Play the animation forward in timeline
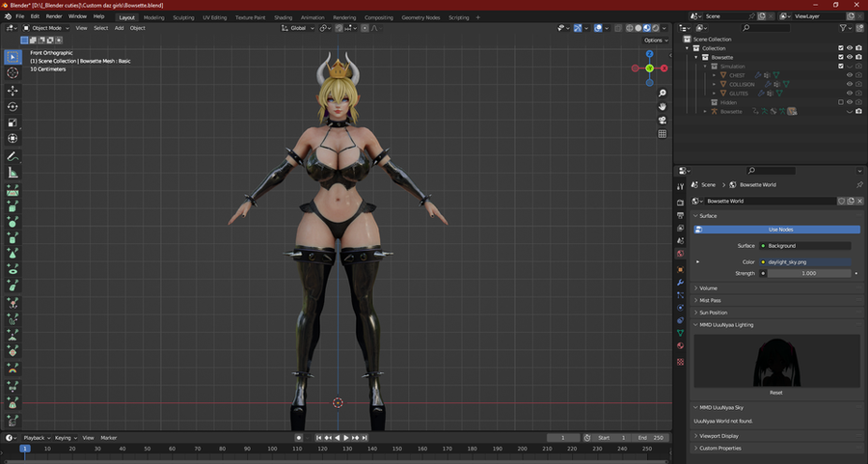This screenshot has height=464, width=868. point(346,438)
